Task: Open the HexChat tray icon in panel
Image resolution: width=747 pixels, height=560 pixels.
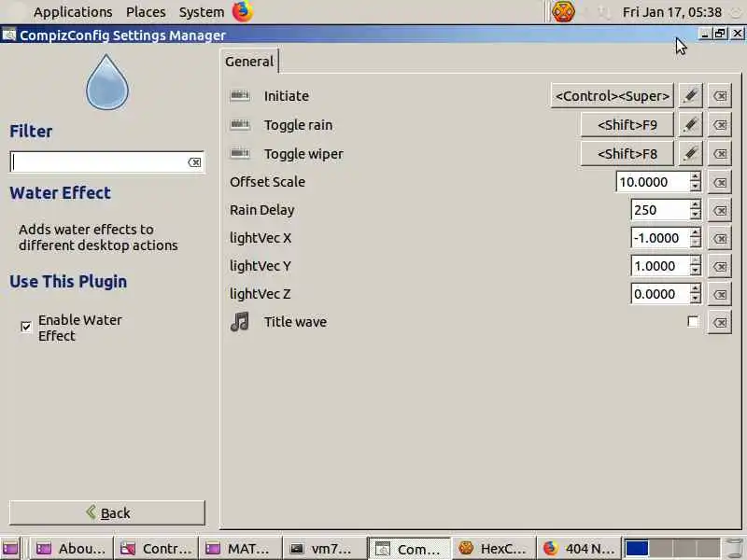Action: tap(563, 11)
